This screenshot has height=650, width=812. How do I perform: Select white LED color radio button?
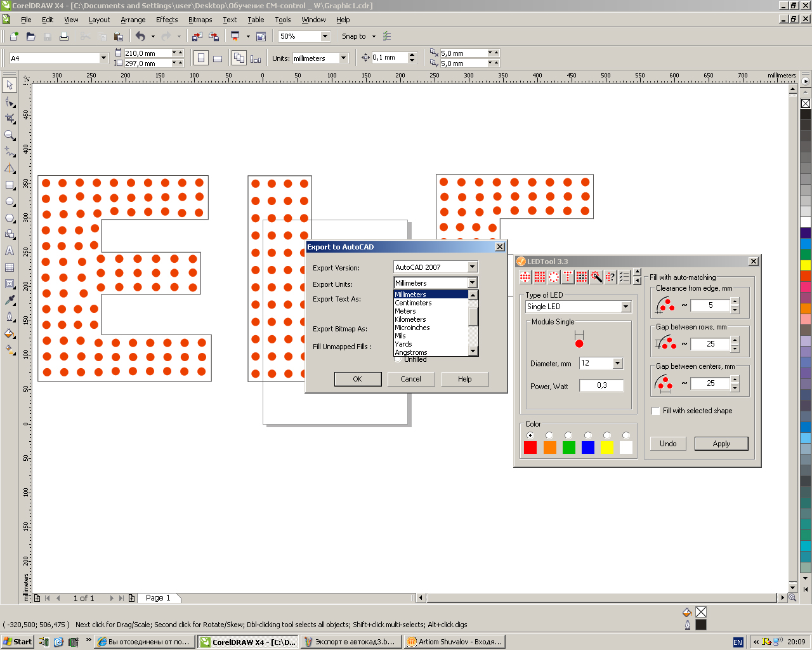626,435
